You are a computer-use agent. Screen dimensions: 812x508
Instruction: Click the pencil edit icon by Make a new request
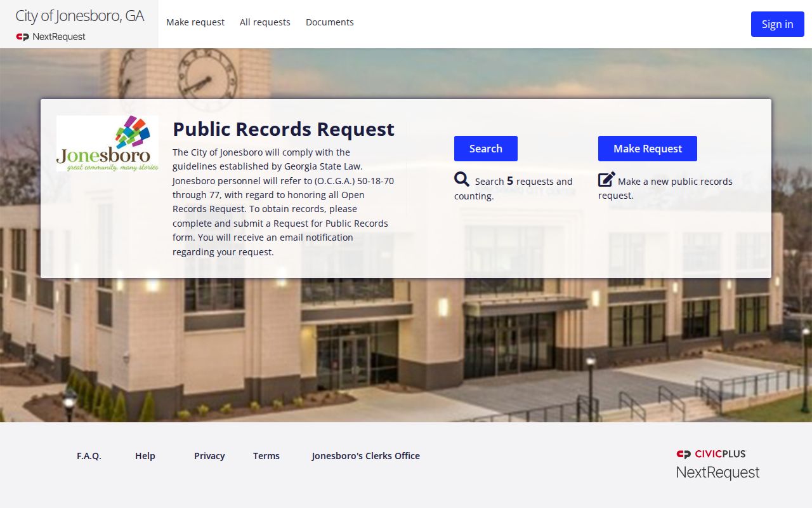coord(606,179)
